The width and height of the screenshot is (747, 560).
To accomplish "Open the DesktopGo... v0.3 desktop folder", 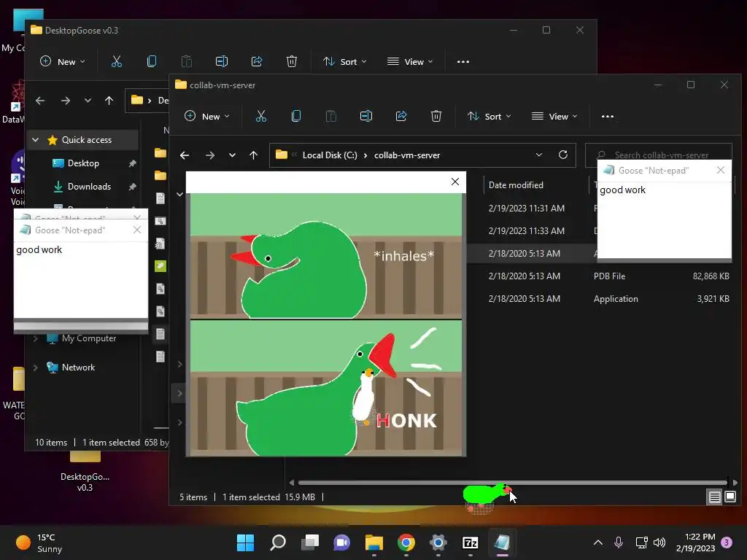I will point(85,472).
